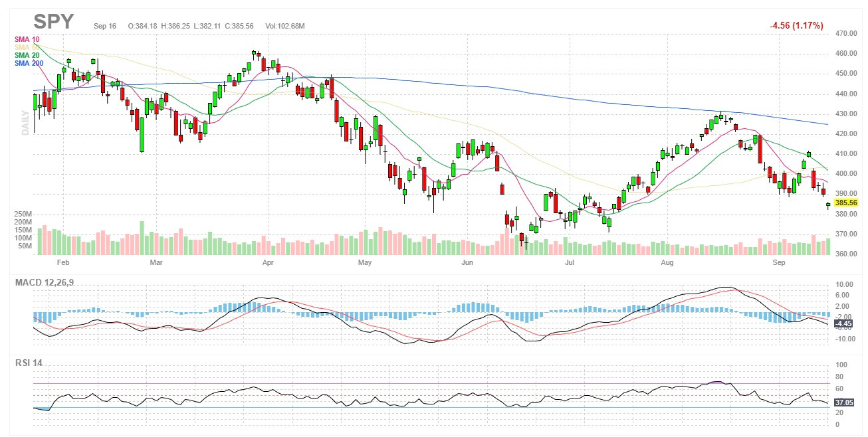Screen dimensions: 868x437
Task: Click the 'Mar' month axis label
Action: (x=156, y=262)
